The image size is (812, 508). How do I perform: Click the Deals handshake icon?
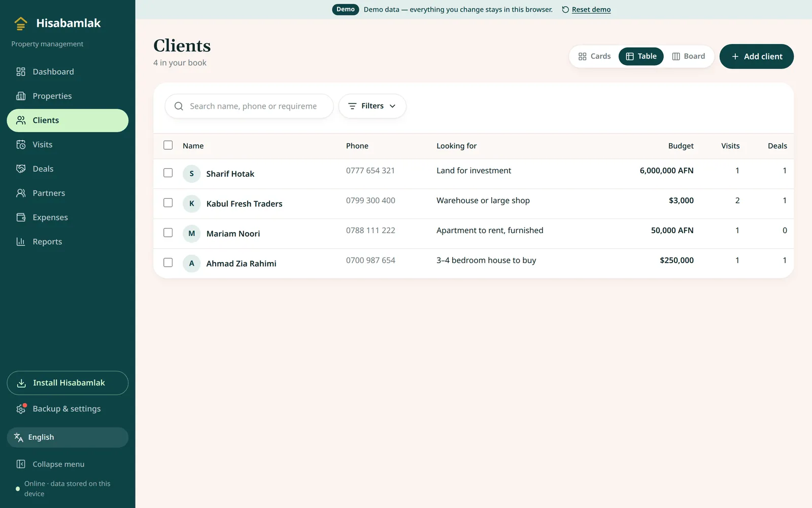(21, 169)
